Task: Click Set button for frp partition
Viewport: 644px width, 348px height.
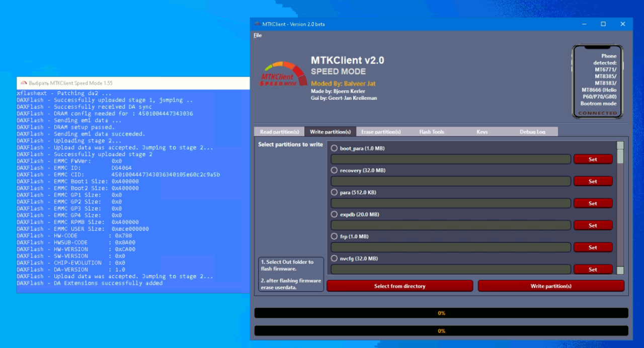Action: pos(593,247)
